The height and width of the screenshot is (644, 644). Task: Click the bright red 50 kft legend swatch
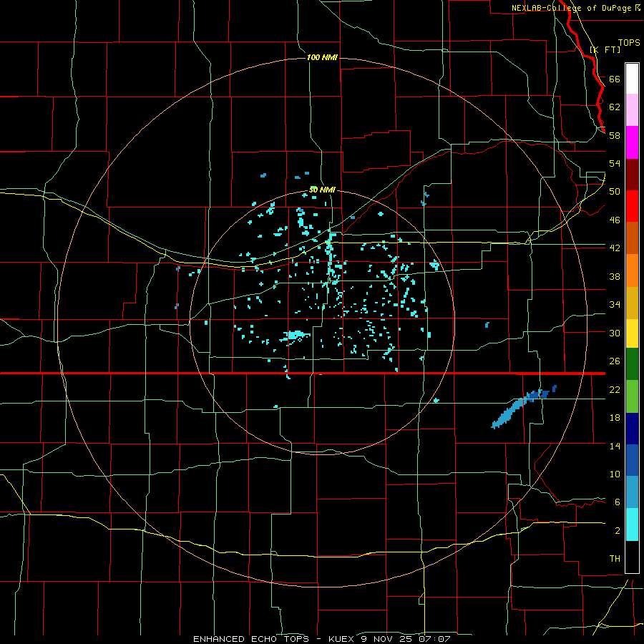coord(632,206)
